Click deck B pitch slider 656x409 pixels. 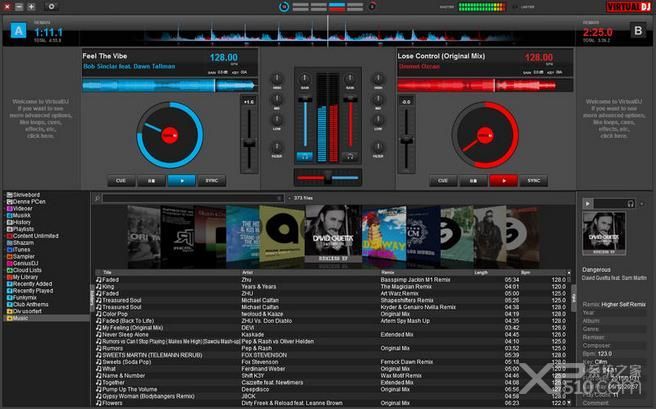coord(406,140)
